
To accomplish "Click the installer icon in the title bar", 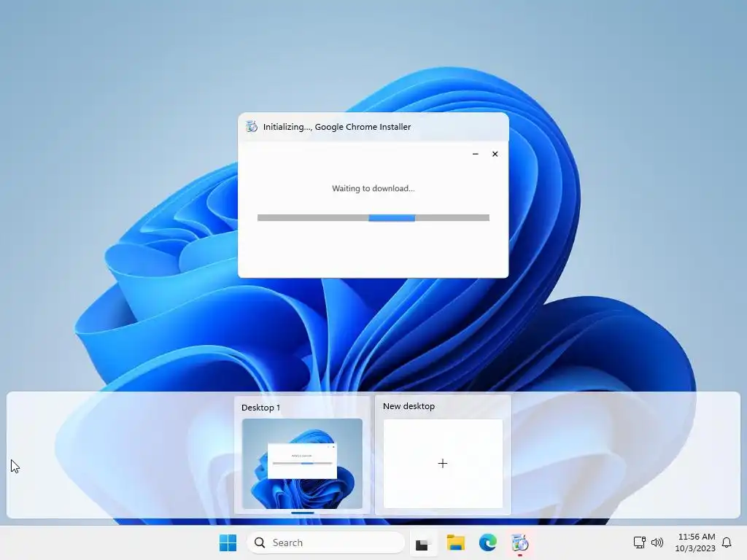I will point(252,127).
